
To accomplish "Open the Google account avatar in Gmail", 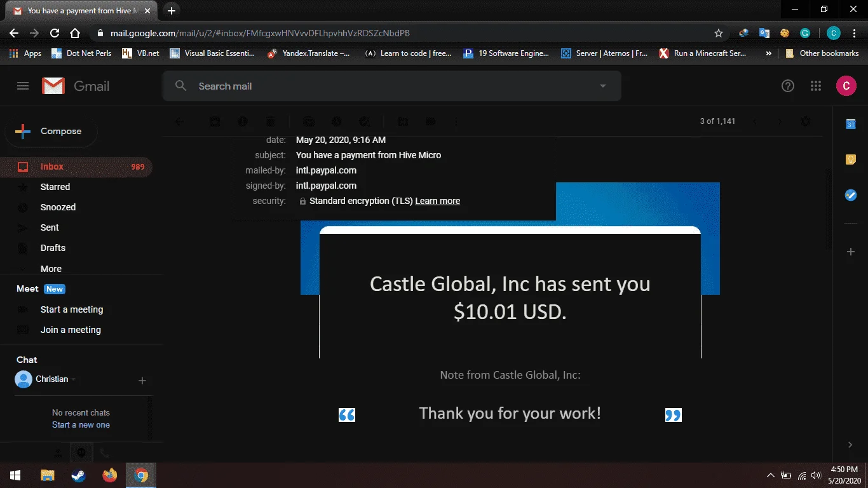I will tap(846, 86).
